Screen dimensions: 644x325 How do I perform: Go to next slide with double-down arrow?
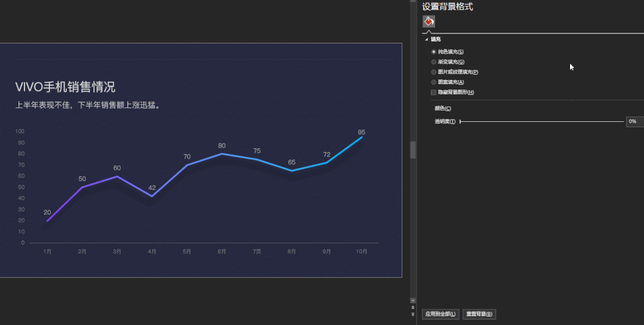(413, 314)
